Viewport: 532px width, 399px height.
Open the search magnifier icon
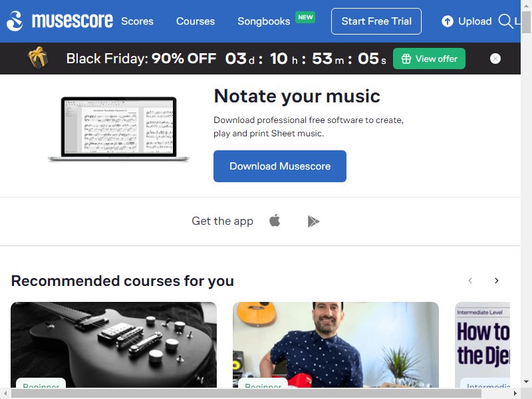pos(505,21)
